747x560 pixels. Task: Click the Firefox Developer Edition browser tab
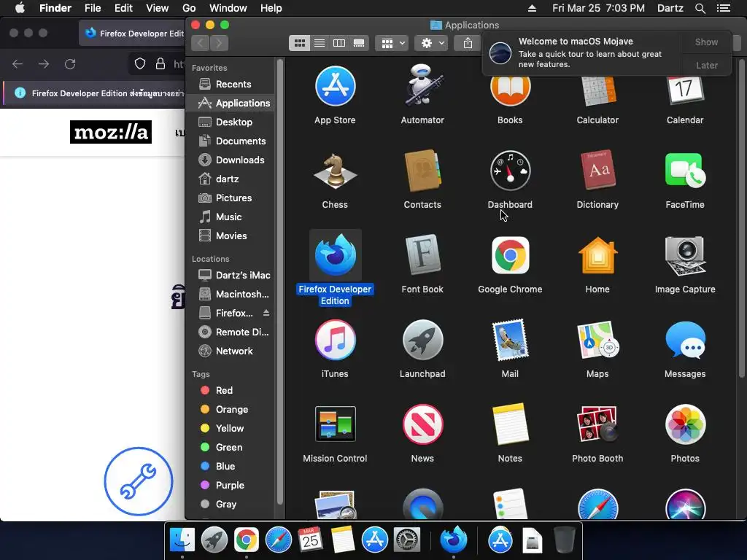click(x=133, y=34)
